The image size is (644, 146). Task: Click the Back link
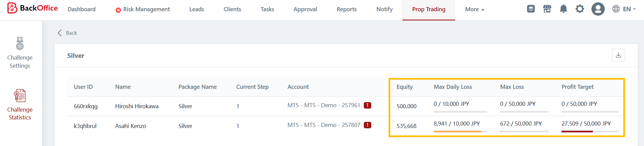tap(68, 33)
